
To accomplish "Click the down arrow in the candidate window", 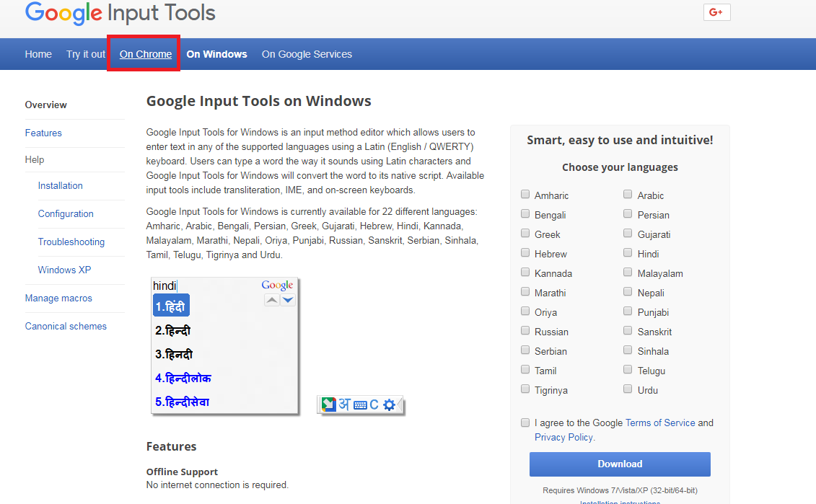I will click(x=288, y=300).
